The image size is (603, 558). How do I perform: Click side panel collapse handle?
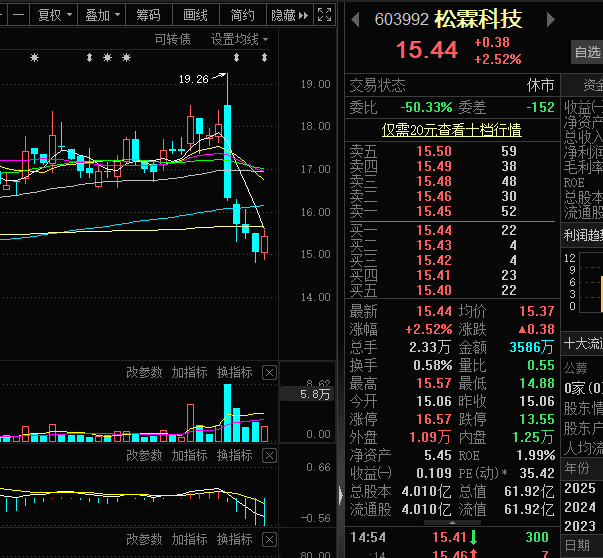(x=340, y=495)
